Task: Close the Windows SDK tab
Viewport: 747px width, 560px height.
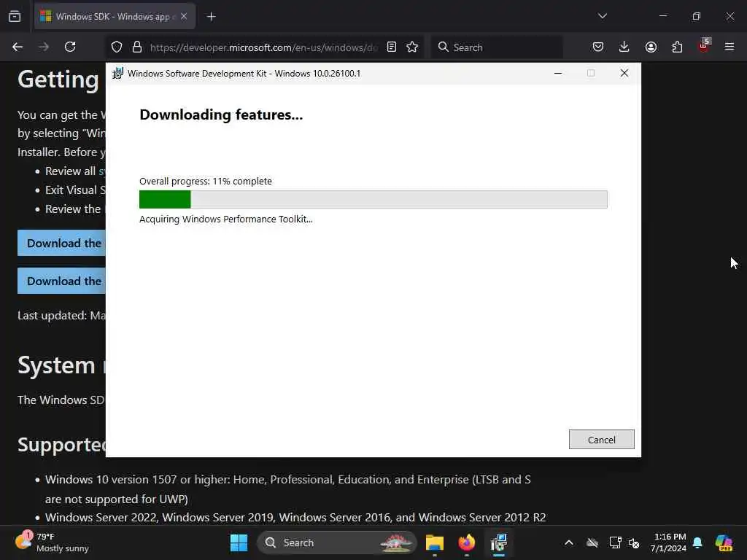Action: pos(184,17)
